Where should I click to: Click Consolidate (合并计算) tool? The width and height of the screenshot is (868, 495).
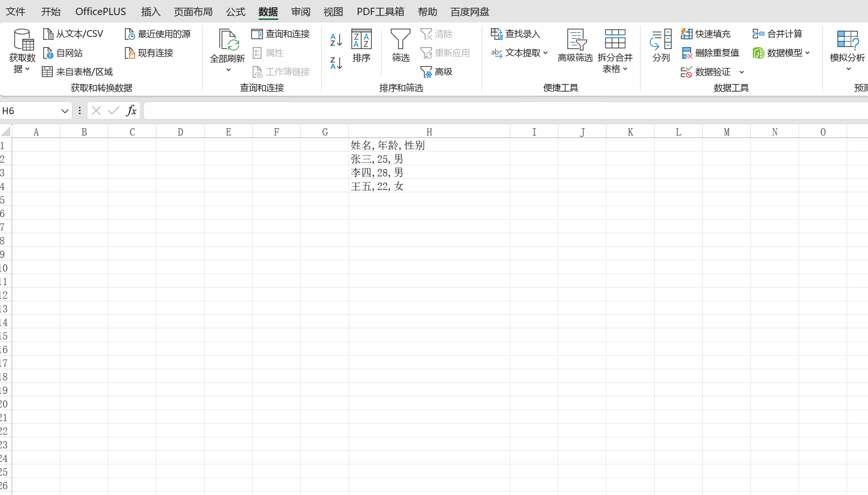coord(778,34)
